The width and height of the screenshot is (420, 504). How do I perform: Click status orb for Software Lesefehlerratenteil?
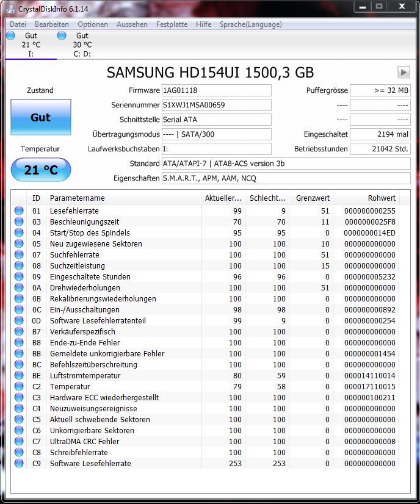(x=19, y=320)
